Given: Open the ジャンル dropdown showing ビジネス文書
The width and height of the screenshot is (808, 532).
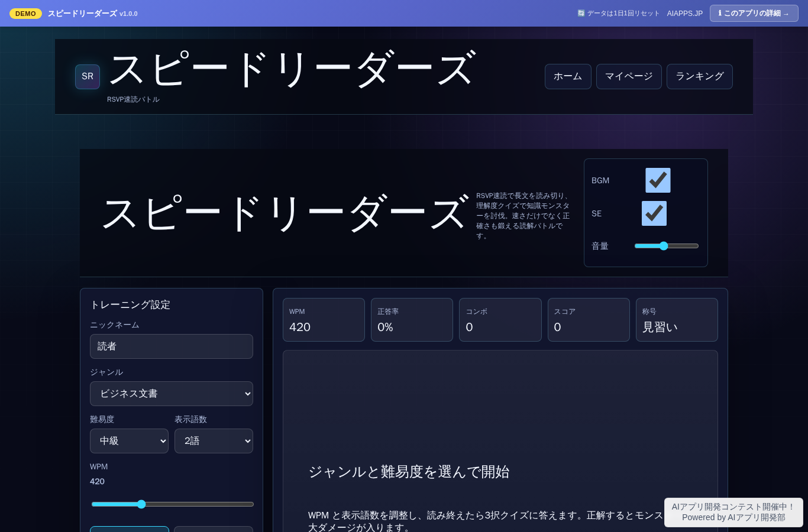Looking at the screenshot, I should tap(172, 394).
